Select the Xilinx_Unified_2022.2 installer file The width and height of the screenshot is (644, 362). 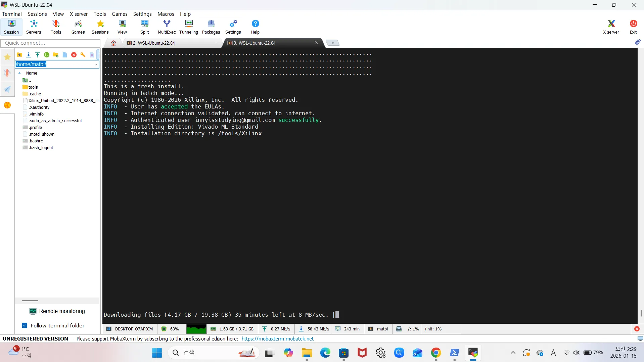point(61,101)
